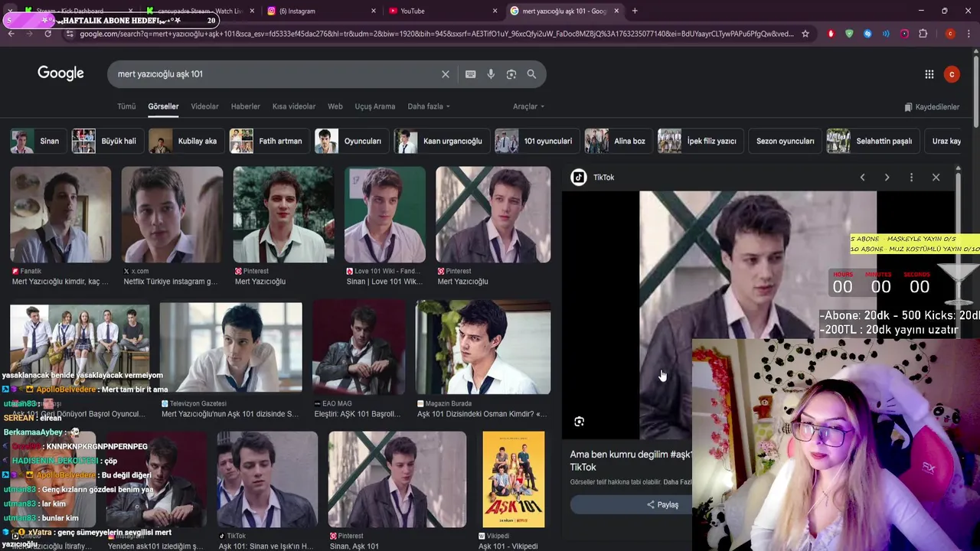This screenshot has height=551, width=980.
Task: Open the Google account avatar on the page
Action: [x=952, y=74]
